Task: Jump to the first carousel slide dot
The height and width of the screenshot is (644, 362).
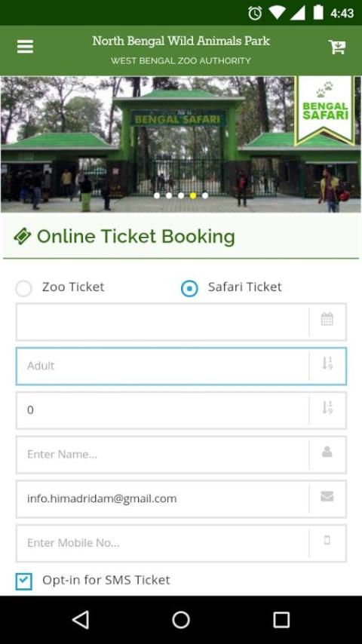Action: [157, 195]
